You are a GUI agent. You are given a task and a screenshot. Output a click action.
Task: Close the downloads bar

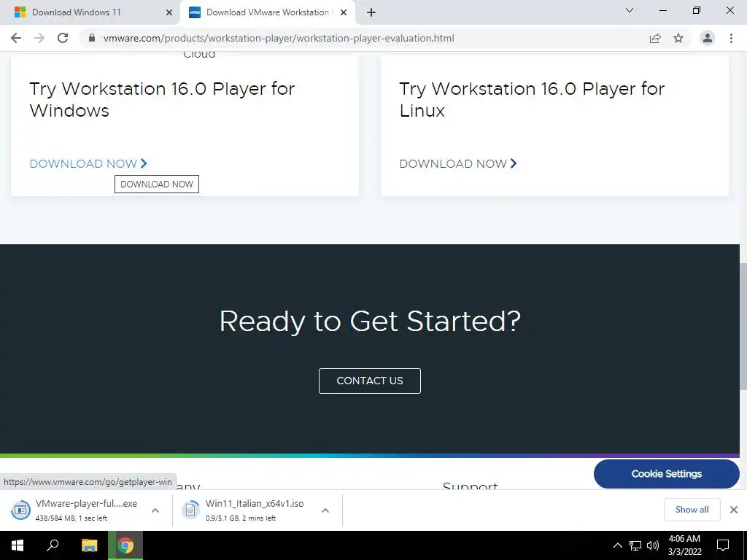click(x=734, y=510)
